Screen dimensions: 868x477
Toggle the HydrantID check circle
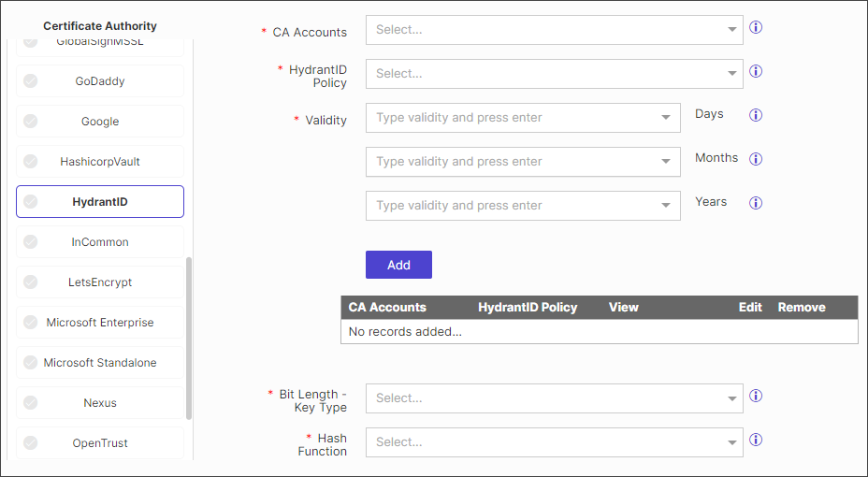click(x=31, y=201)
